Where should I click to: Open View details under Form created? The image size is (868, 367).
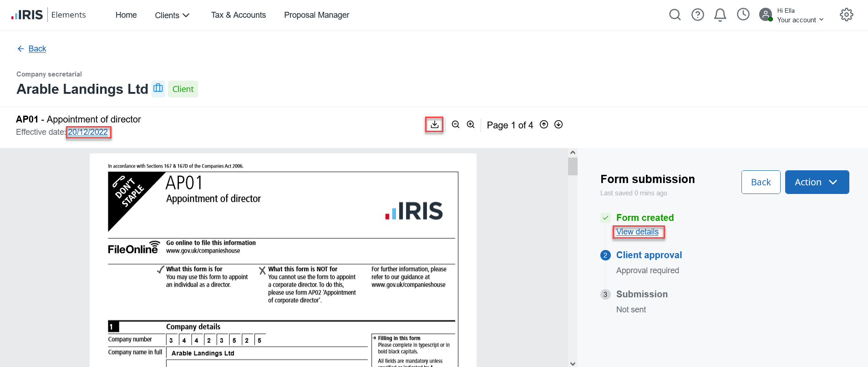(637, 232)
